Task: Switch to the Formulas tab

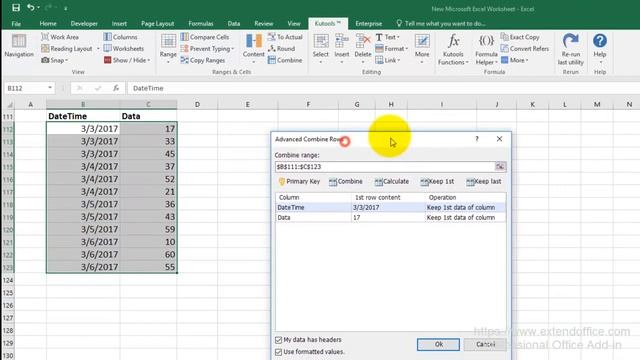Action: 200,24
